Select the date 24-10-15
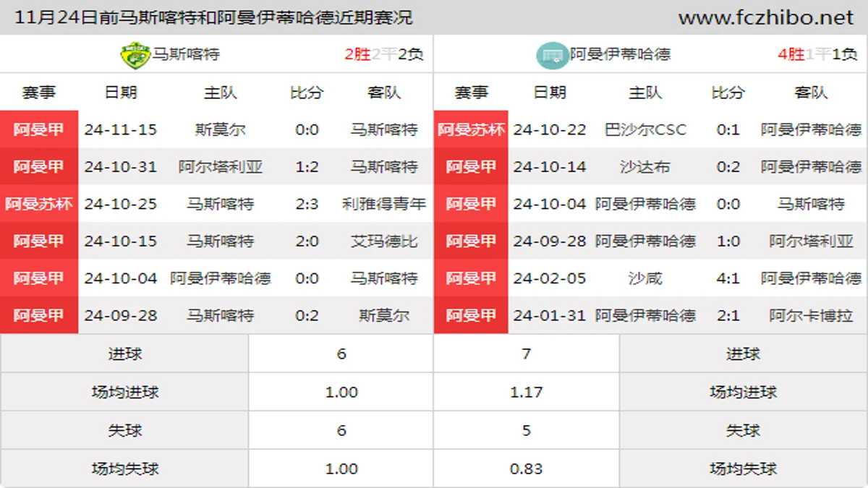Viewport: 868px width, 488px height. (120, 241)
